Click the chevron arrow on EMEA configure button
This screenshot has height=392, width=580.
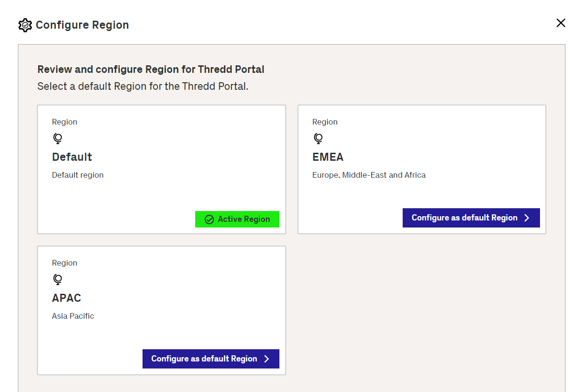point(527,218)
